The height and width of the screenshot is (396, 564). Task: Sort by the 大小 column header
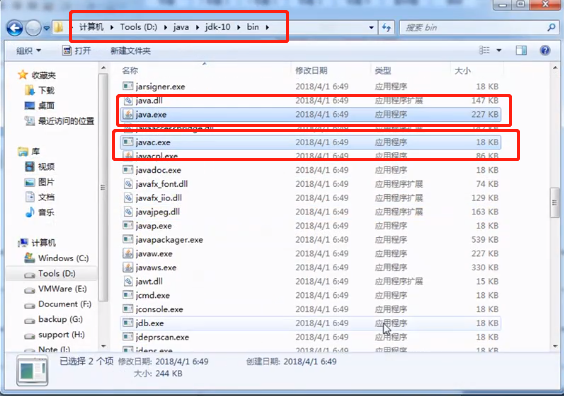pos(463,70)
